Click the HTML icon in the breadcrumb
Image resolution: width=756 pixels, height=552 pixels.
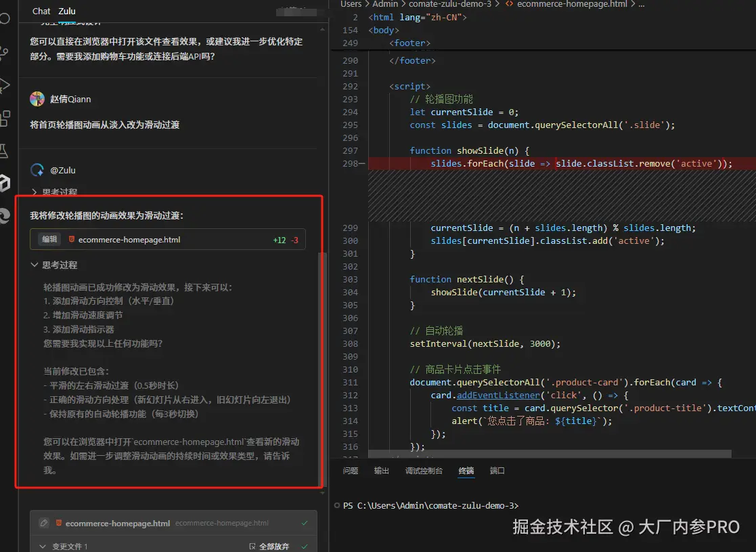pyautogui.click(x=509, y=4)
